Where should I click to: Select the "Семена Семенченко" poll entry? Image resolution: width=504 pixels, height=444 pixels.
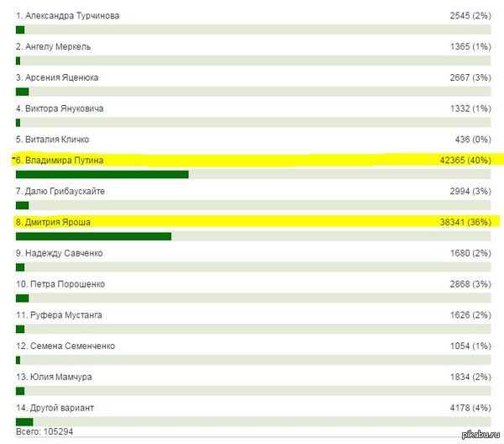pos(65,346)
